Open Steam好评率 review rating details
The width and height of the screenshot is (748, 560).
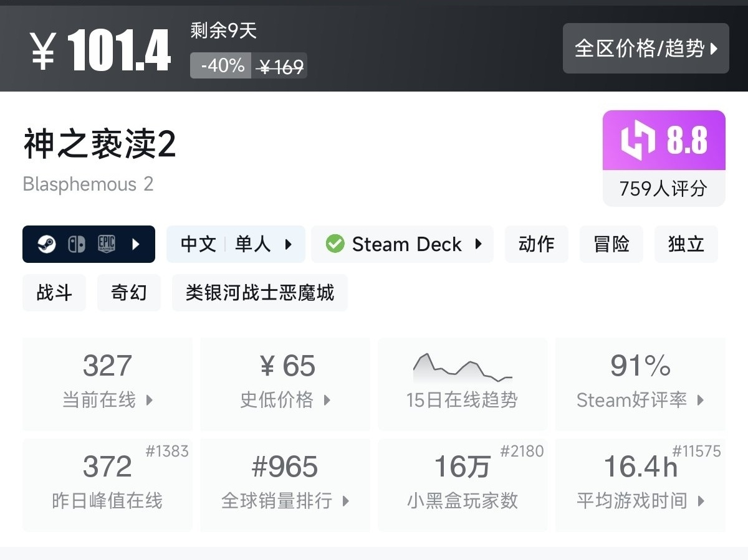[x=640, y=384]
